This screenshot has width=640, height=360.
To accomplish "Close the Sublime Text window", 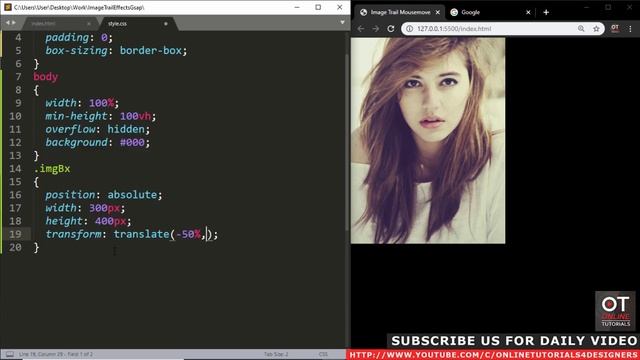I will tap(340, 7).
